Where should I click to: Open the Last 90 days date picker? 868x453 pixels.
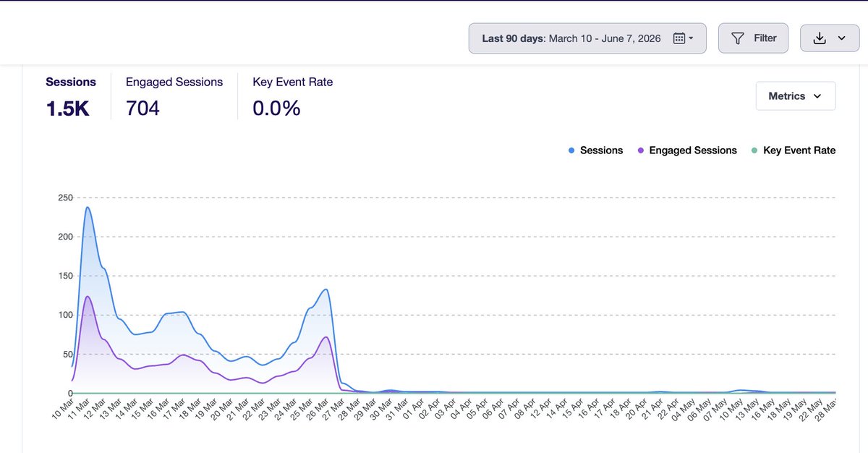(587, 38)
